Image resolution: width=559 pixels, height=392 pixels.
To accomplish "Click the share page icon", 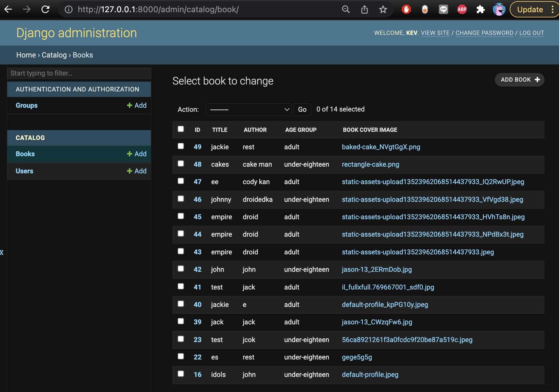I will click(365, 10).
